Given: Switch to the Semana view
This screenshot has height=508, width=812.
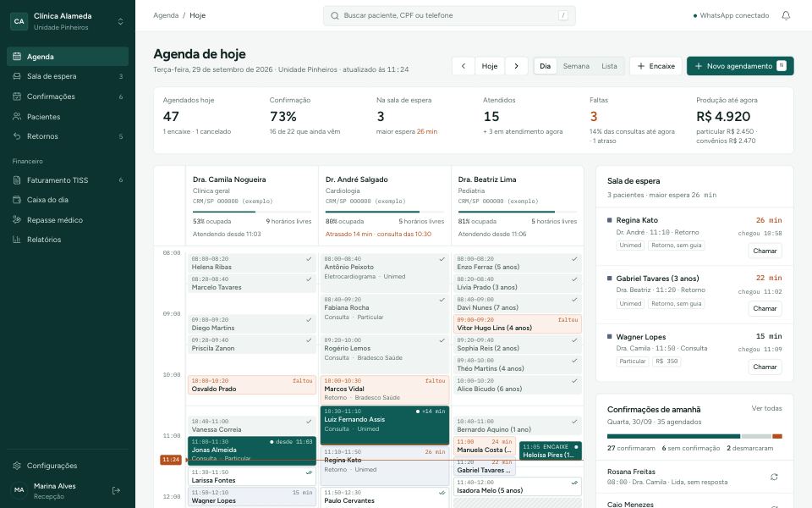Looking at the screenshot, I should pos(576,66).
